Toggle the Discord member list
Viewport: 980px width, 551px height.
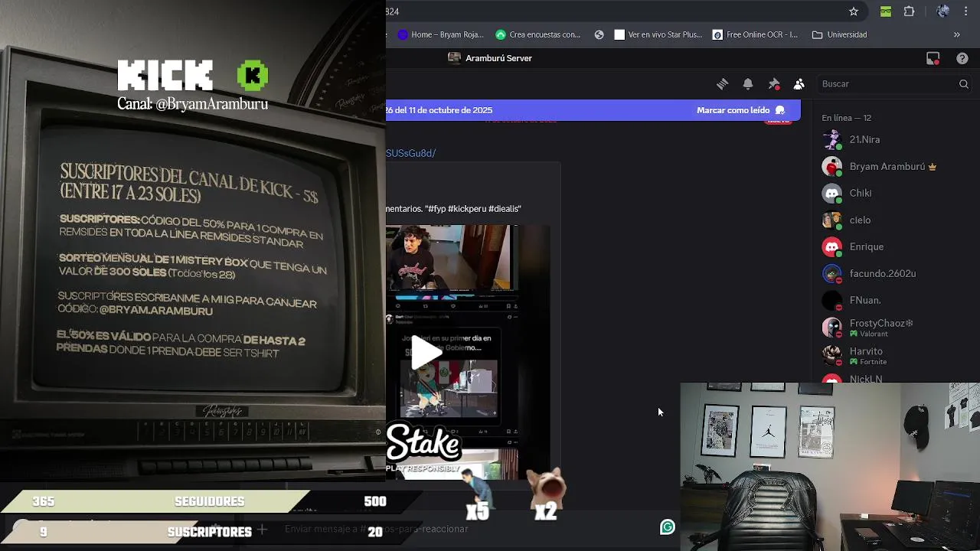pyautogui.click(x=799, y=84)
